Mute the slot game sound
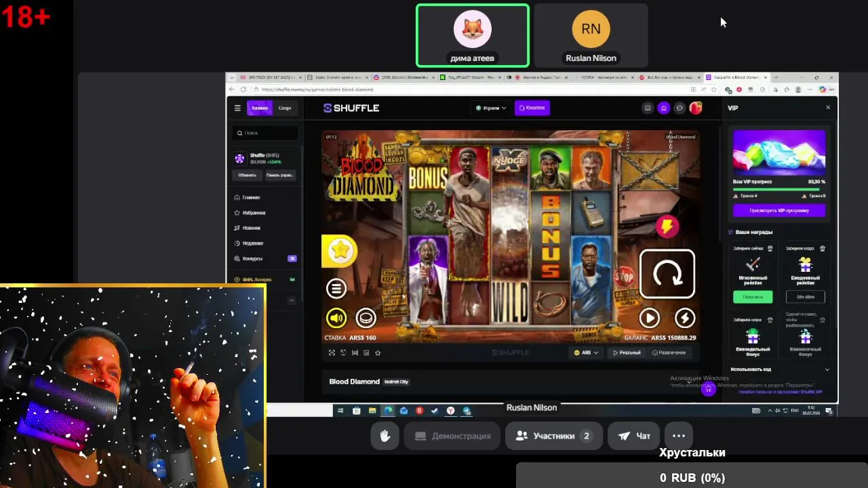This screenshot has height=488, width=868. pos(336,318)
